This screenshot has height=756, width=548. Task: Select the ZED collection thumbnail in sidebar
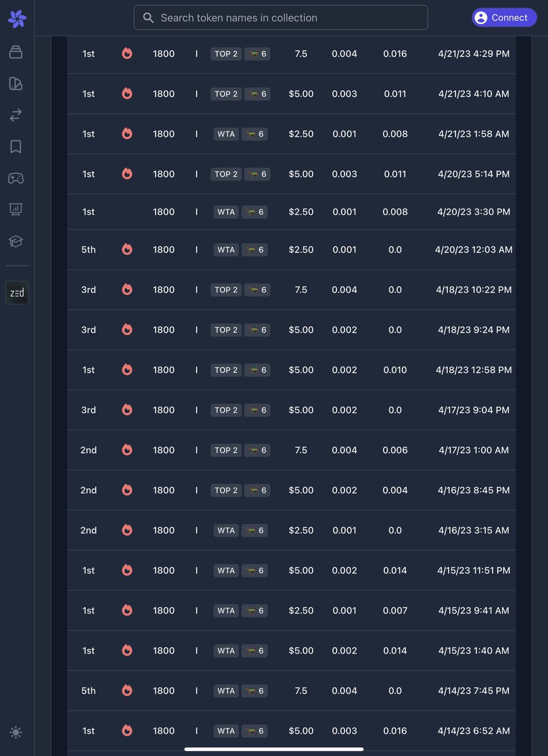click(x=17, y=292)
